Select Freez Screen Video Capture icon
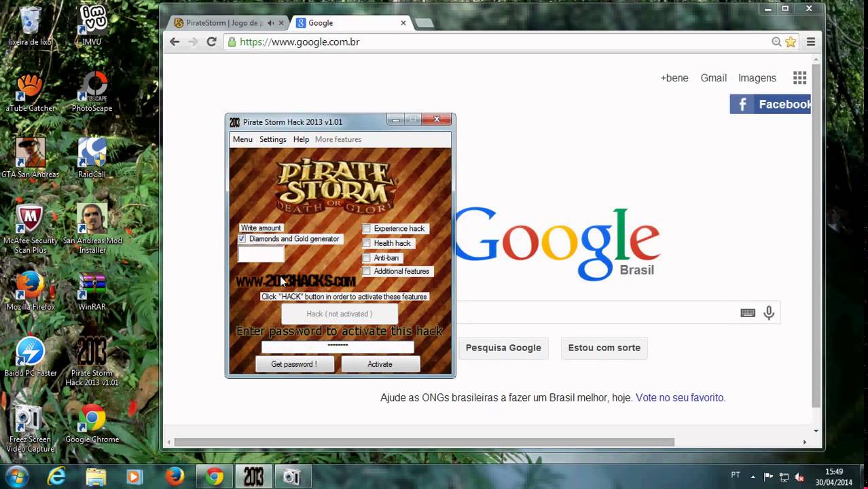 [30, 428]
